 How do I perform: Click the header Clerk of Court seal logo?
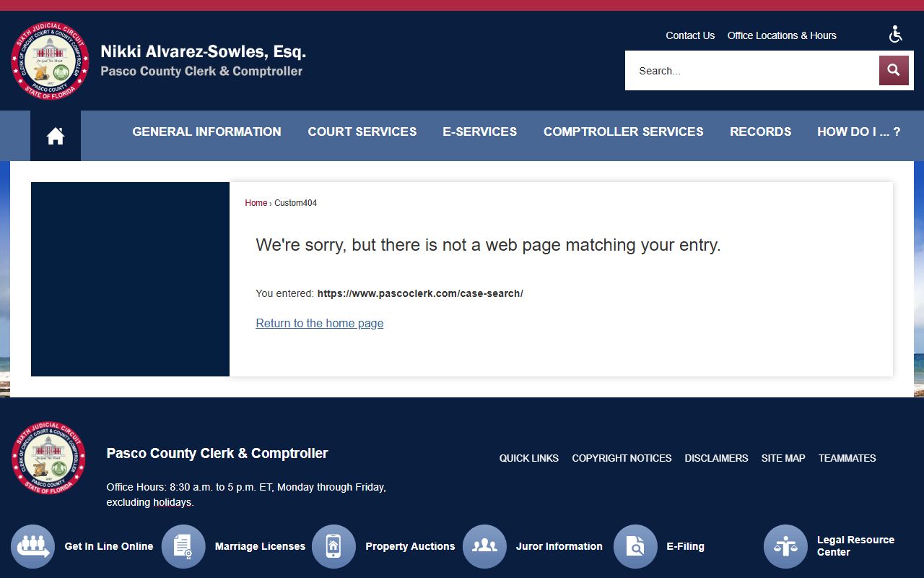[50, 61]
